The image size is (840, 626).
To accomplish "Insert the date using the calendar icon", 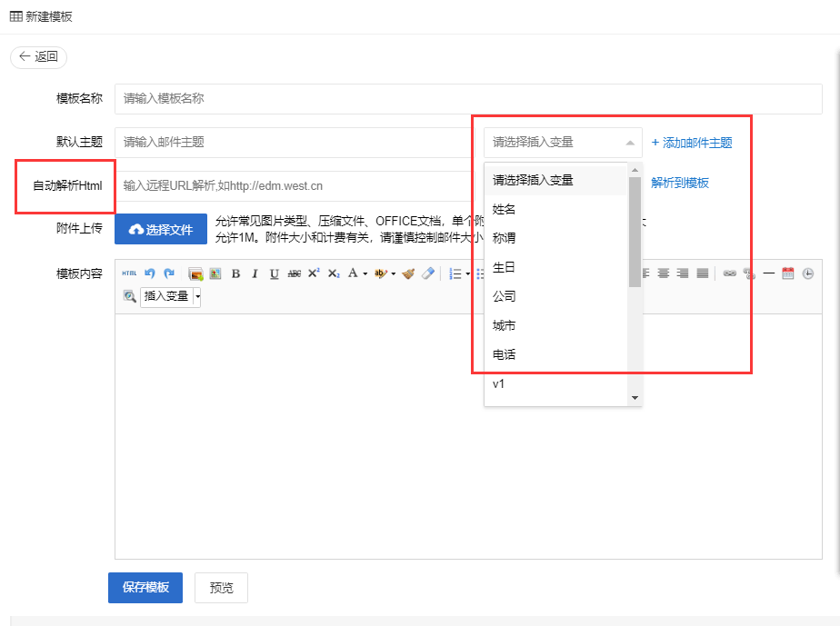I will point(788,273).
